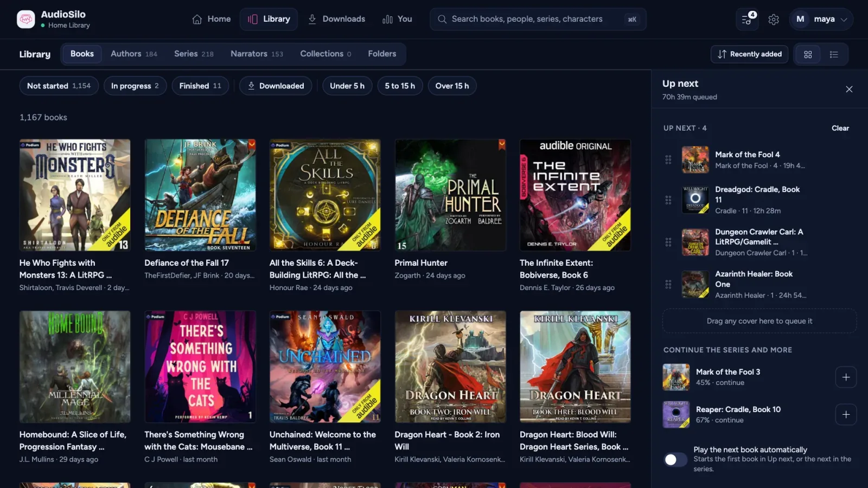Image resolution: width=868 pixels, height=488 pixels.
Task: Open All the Skills 6 cover
Action: point(325,195)
